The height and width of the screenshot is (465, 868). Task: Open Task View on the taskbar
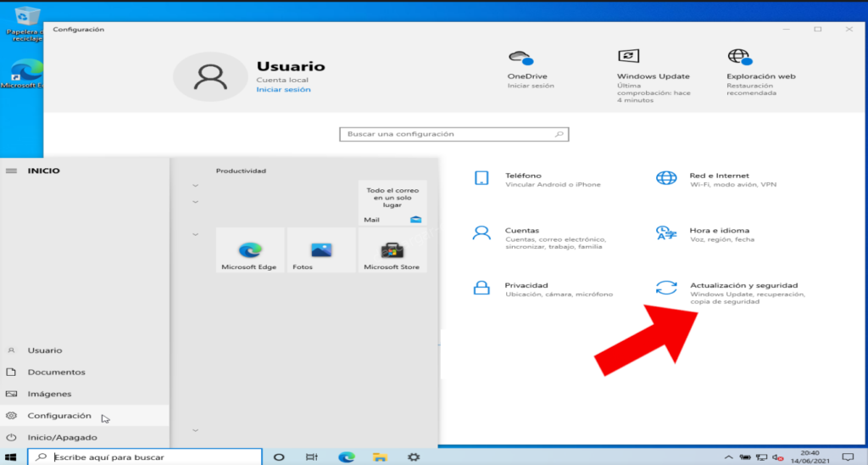(312, 457)
